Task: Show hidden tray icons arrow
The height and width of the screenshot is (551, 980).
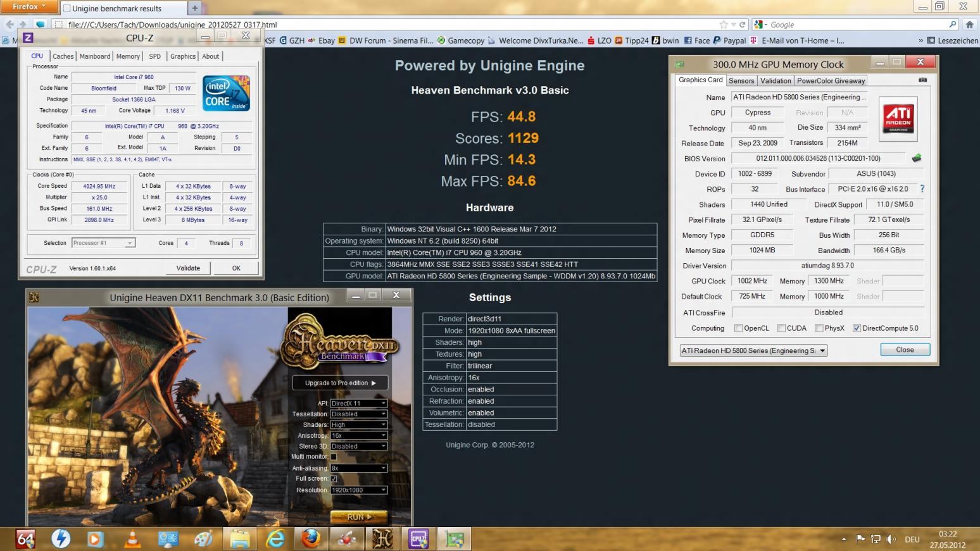Action: pos(844,539)
